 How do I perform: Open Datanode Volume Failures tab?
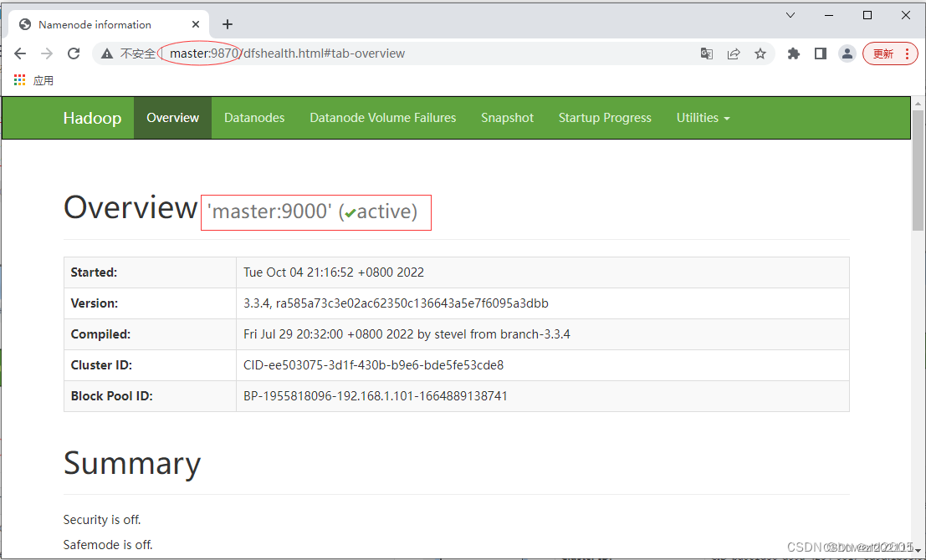[x=382, y=118]
